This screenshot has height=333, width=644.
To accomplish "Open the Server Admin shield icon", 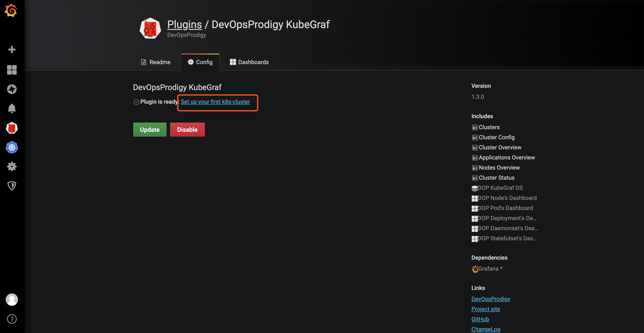I will click(x=12, y=186).
